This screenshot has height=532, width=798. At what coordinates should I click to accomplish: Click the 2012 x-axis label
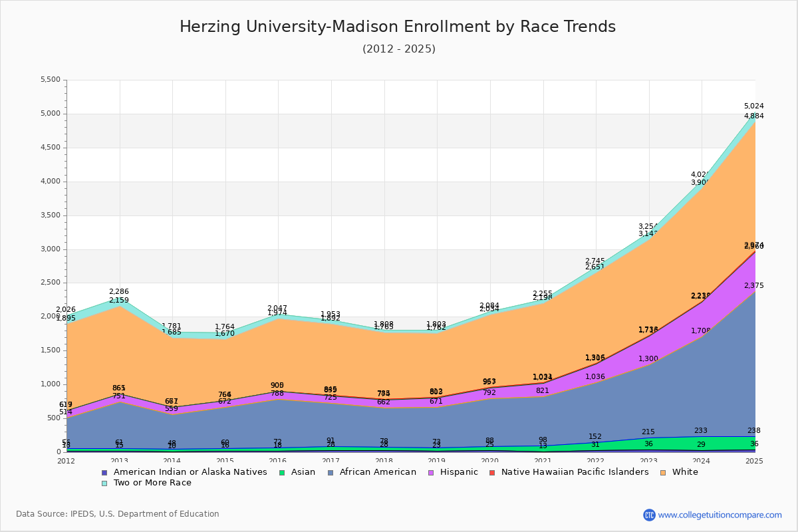click(66, 461)
